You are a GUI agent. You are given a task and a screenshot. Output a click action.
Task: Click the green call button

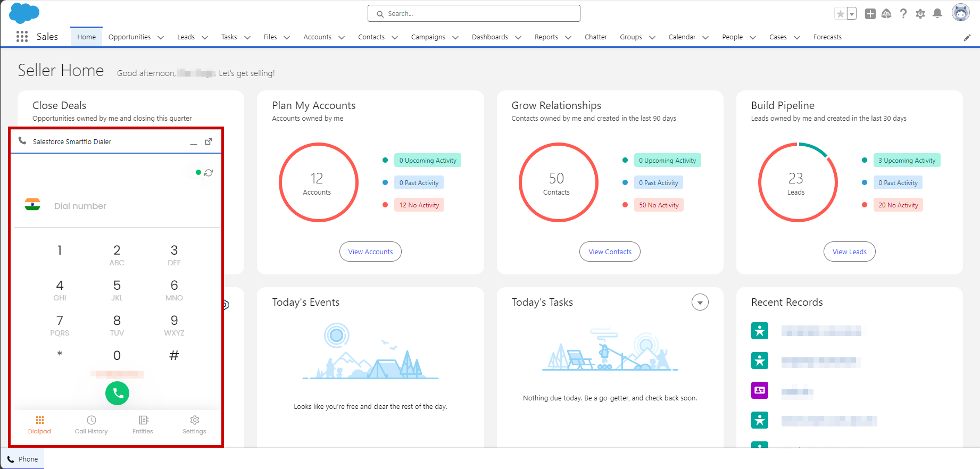tap(117, 393)
